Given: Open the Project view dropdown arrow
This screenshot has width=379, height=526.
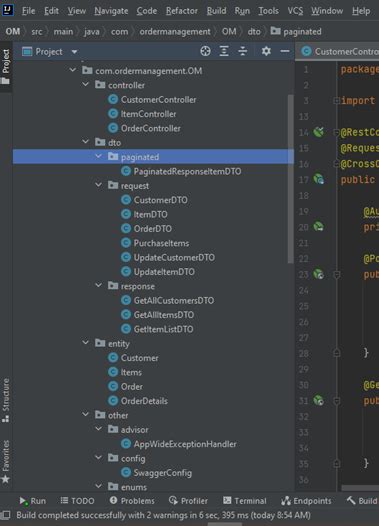Looking at the screenshot, I should pyautogui.click(x=74, y=52).
